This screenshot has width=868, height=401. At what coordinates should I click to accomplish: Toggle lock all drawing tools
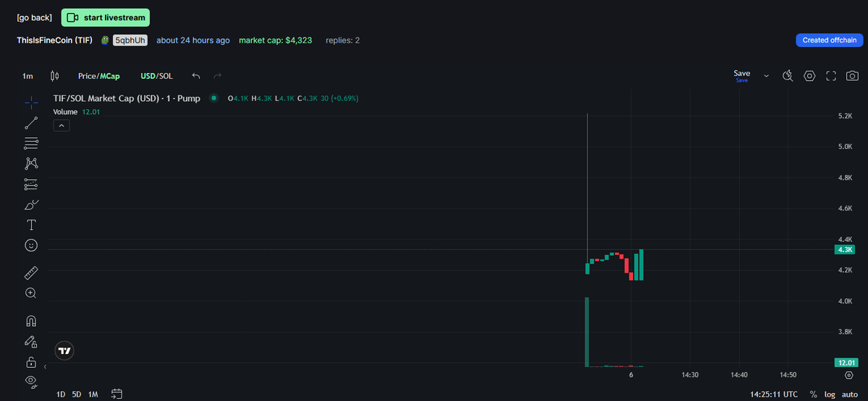point(31,361)
